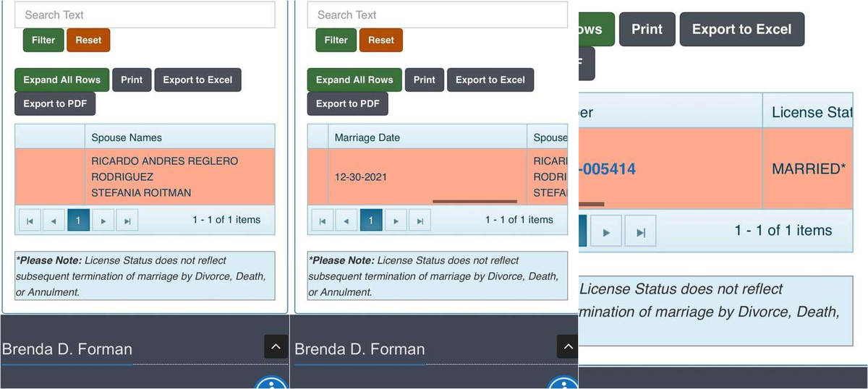Go to last page in middle pager
Image resolution: width=868 pixels, height=389 pixels.
pyautogui.click(x=420, y=221)
